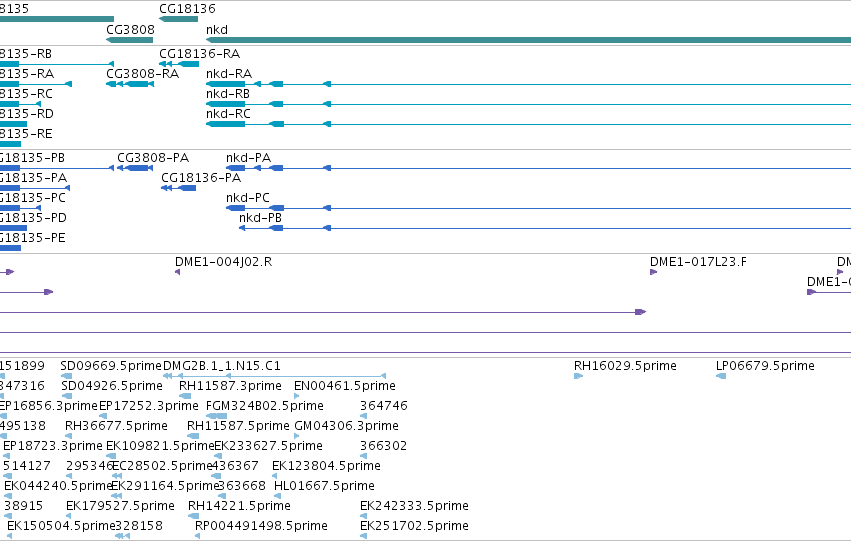The width and height of the screenshot is (851, 541).
Task: Select RH11587.3prime EST label
Action: pos(230,386)
